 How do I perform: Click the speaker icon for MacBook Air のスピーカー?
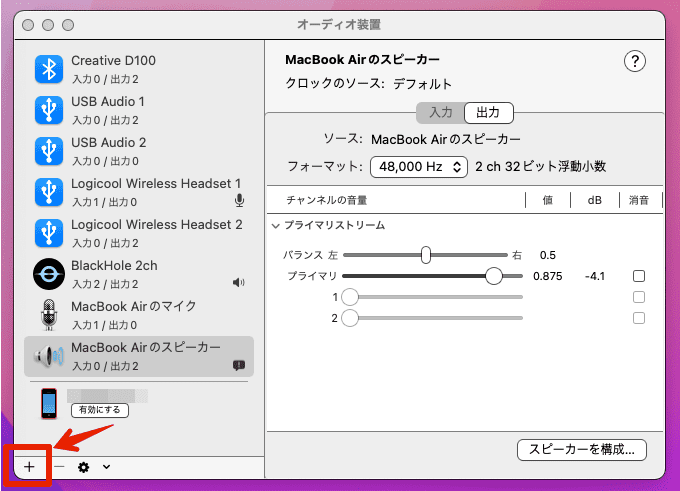49,356
